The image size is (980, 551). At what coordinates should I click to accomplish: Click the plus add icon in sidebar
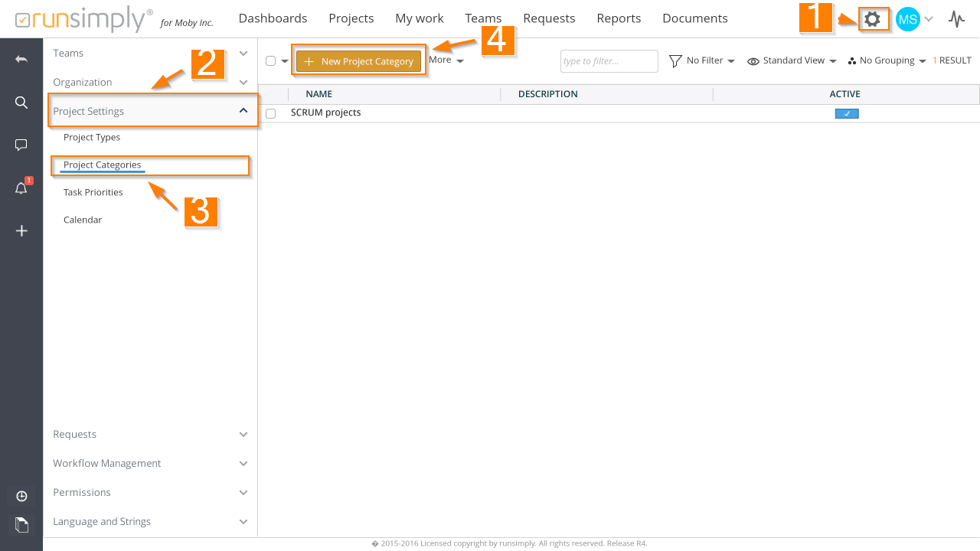(x=21, y=231)
